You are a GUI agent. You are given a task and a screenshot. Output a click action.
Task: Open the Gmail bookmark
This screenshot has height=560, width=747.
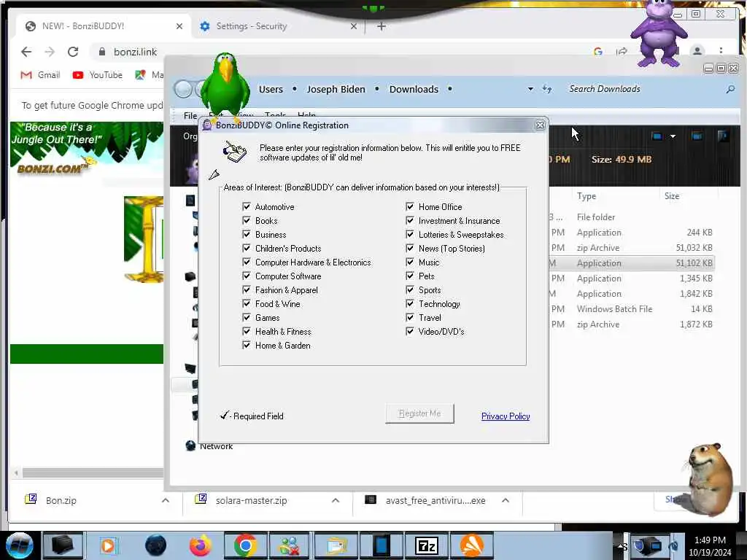click(41, 75)
